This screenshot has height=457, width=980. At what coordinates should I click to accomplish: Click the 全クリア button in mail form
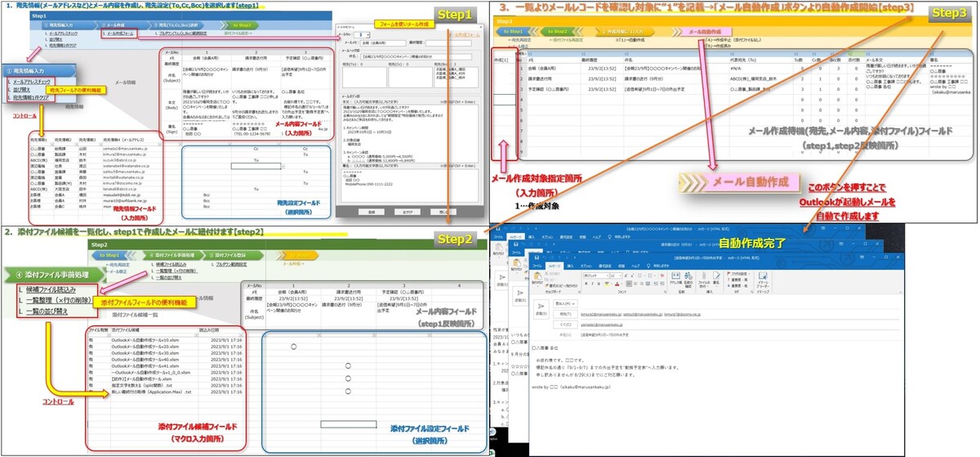(x=408, y=212)
